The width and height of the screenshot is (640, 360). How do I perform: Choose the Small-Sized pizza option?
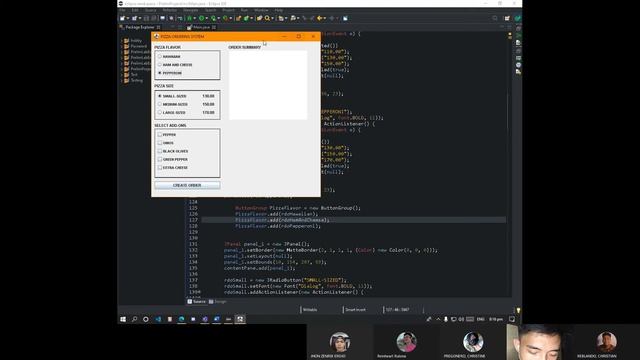point(160,96)
